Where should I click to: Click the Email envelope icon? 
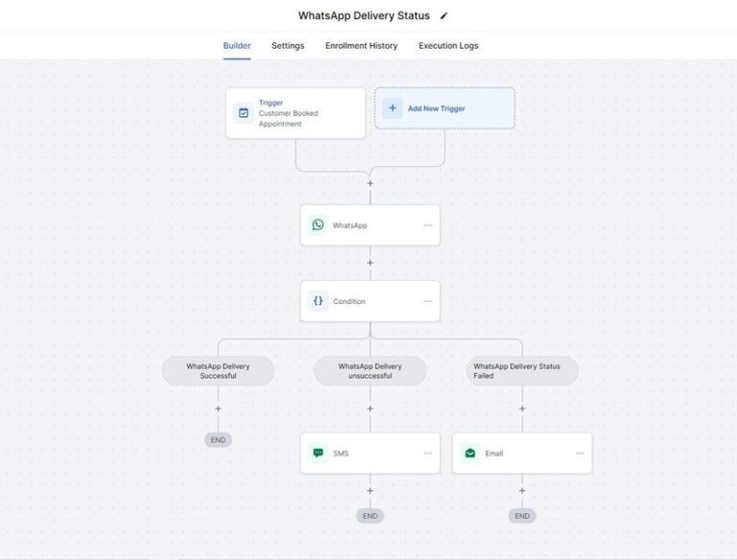click(470, 454)
